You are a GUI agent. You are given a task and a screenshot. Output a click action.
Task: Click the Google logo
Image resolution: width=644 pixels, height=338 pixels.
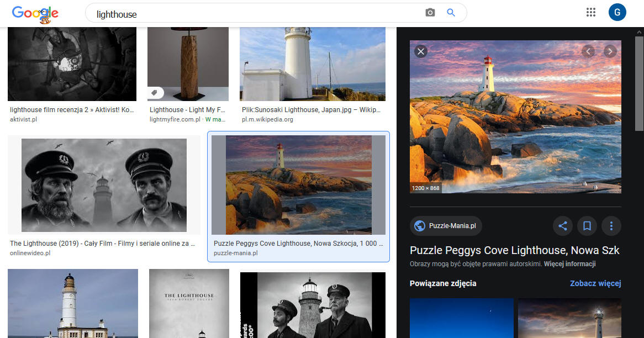pyautogui.click(x=35, y=14)
